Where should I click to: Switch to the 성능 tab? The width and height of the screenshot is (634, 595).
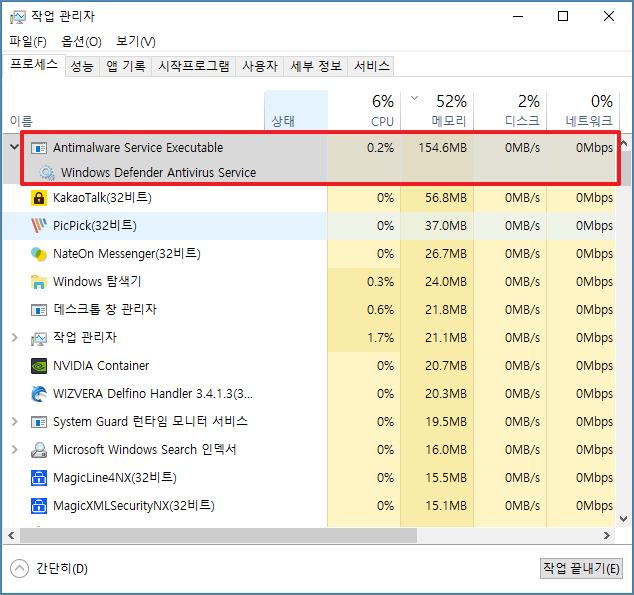point(82,66)
